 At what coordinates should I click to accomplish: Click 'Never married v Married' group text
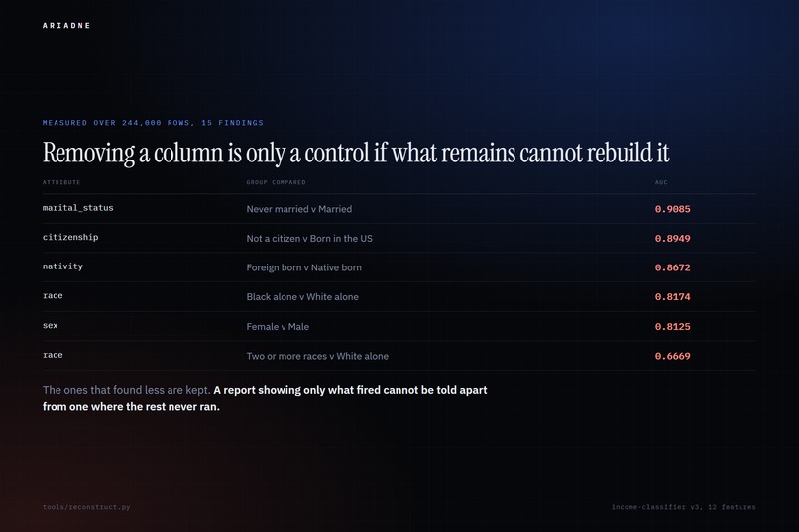point(299,209)
